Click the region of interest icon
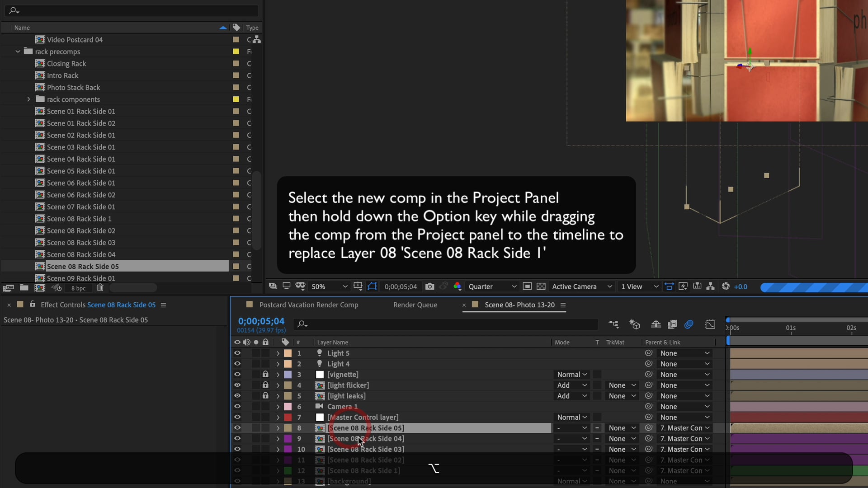The image size is (868, 488). coord(527,286)
